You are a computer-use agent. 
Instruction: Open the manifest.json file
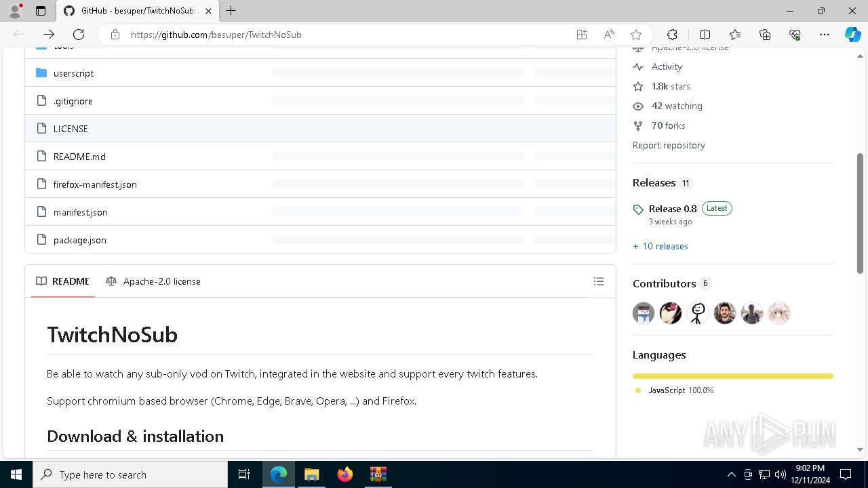(81, 212)
